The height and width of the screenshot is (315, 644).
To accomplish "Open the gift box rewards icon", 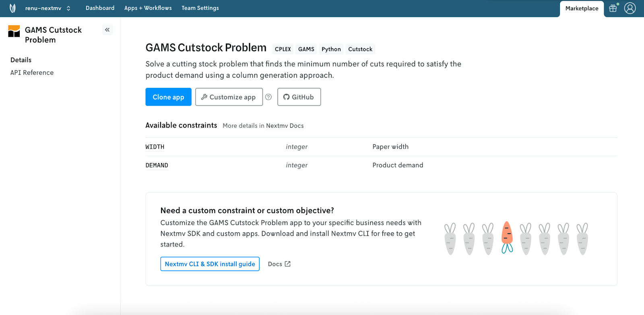I will 613,8.
